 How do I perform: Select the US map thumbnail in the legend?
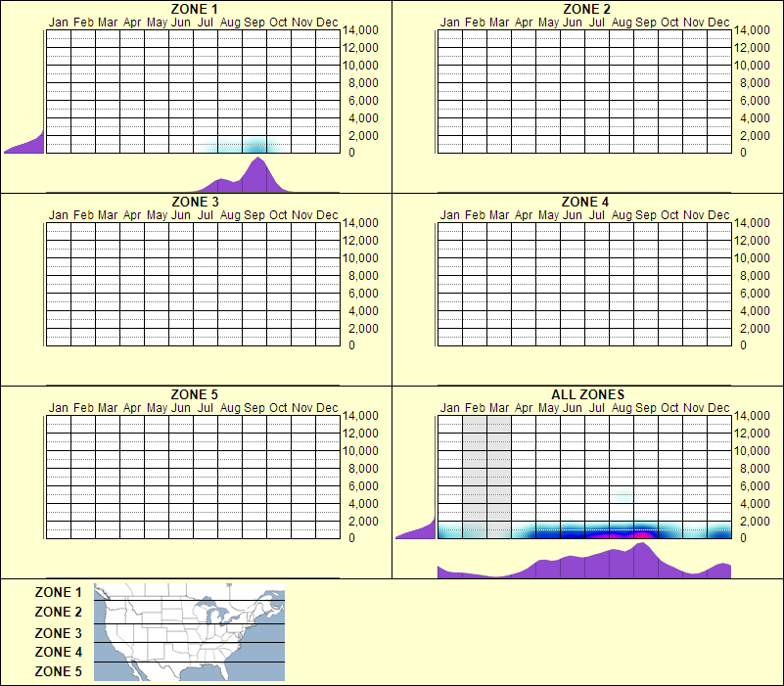188,632
